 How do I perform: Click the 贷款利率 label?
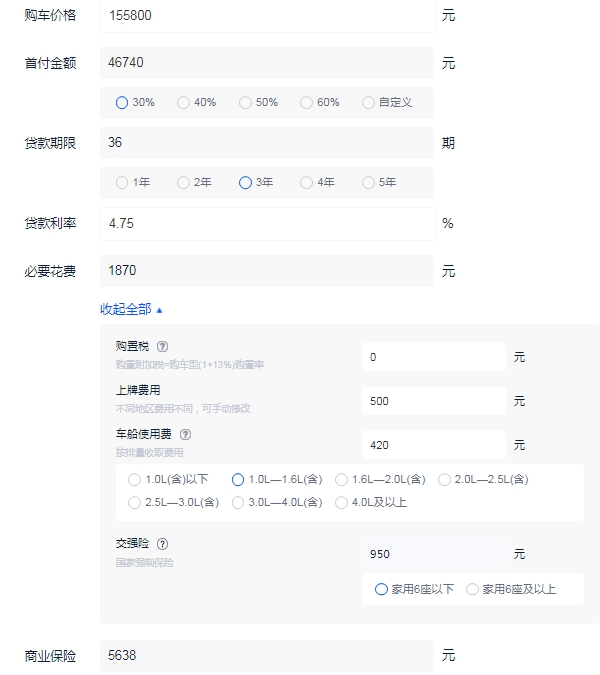pos(50,223)
